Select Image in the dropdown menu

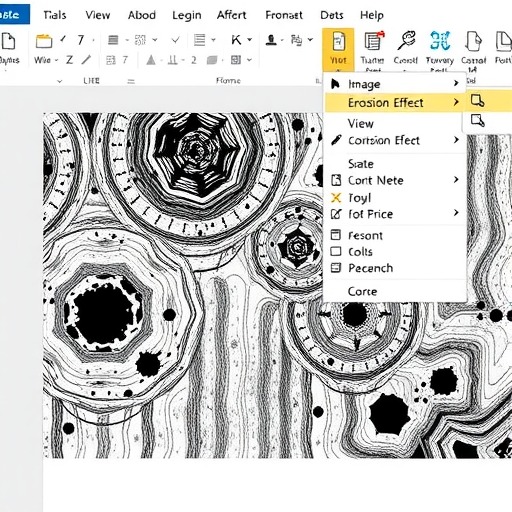tap(395, 84)
